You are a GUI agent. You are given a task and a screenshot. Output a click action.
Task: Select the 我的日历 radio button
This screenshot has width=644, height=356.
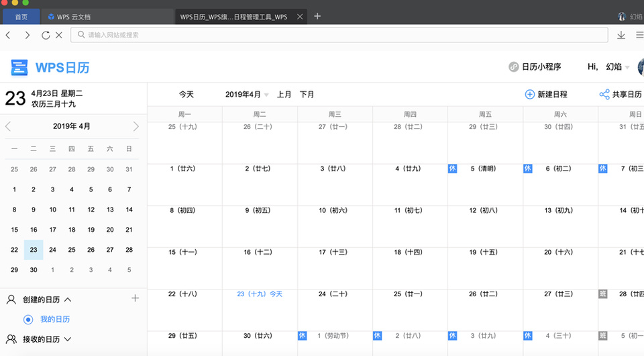coord(28,320)
